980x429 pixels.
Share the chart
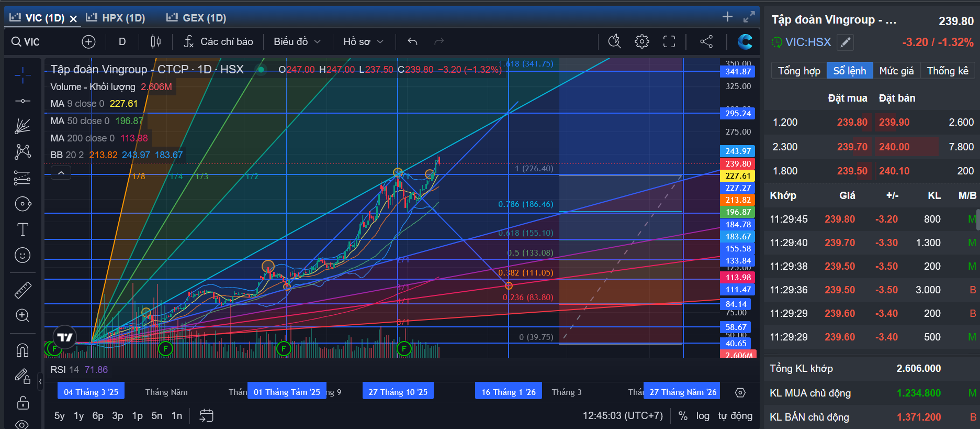coord(706,42)
